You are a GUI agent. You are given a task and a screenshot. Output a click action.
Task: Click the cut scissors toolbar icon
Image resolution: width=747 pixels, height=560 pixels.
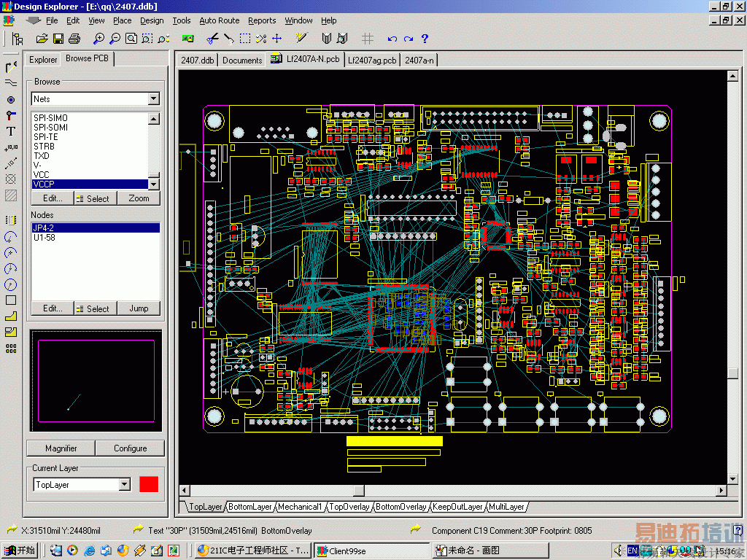[x=212, y=39]
